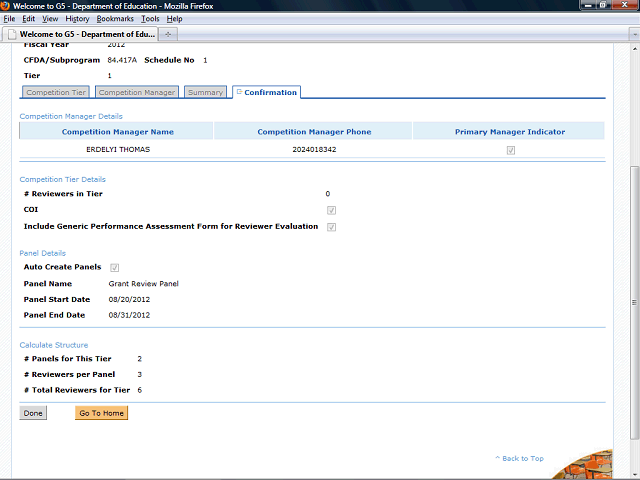Click the panel end date 08/31/2012
The height and width of the screenshot is (480, 640).
[x=129, y=315]
